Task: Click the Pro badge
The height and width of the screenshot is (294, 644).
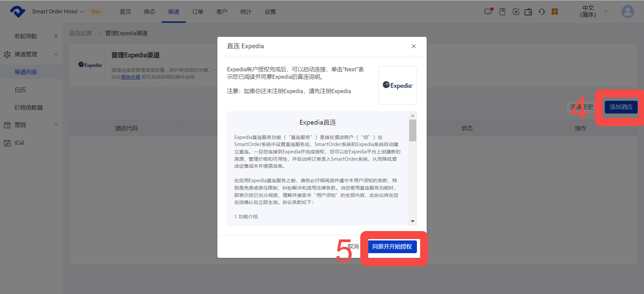Action: coord(96,12)
